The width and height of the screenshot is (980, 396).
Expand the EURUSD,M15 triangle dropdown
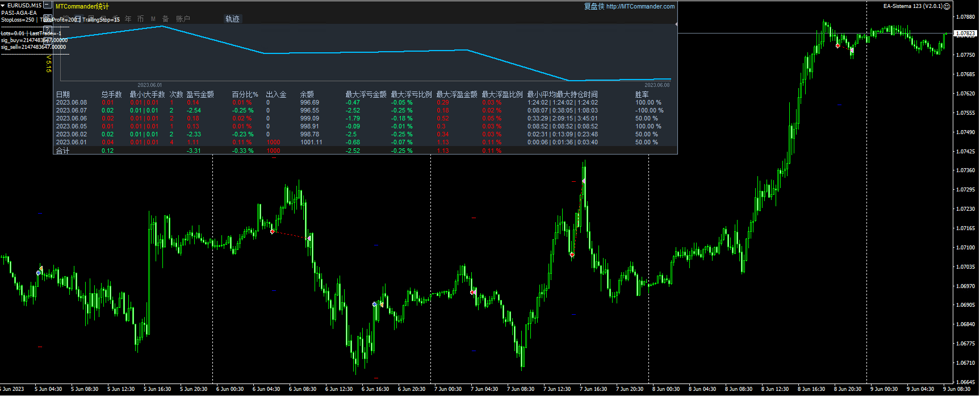(3, 6)
